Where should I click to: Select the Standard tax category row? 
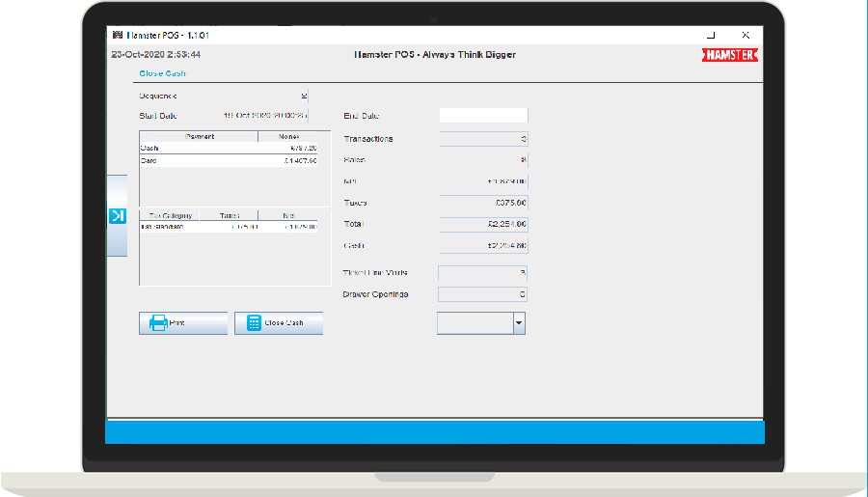229,227
